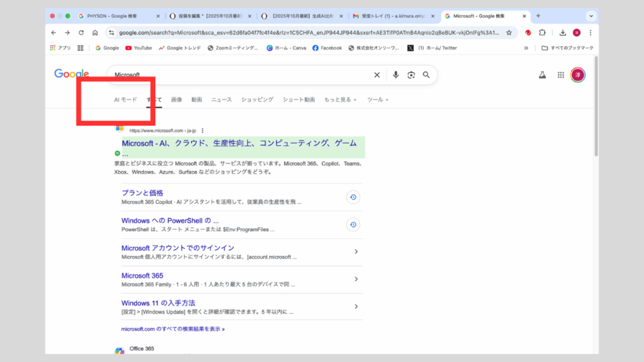This screenshot has height=362, width=644.
Task: Bookmark this page with the star icon
Action: pyautogui.click(x=508, y=33)
